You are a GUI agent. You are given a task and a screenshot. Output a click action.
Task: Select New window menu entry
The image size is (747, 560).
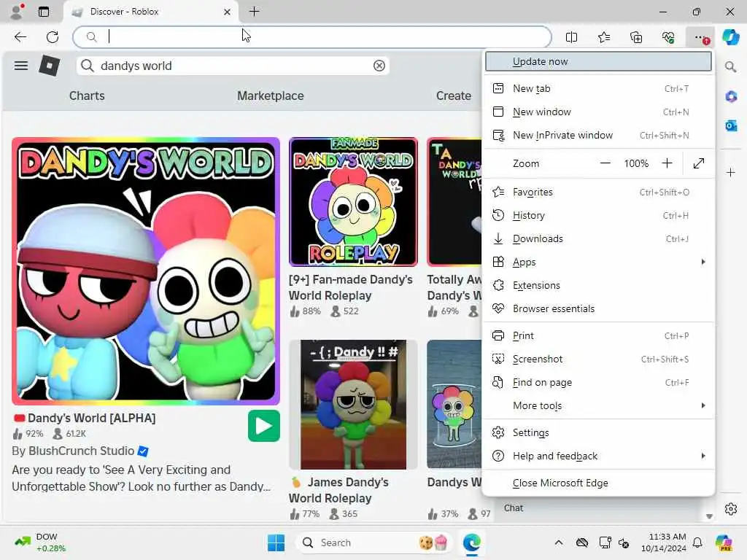coord(598,112)
